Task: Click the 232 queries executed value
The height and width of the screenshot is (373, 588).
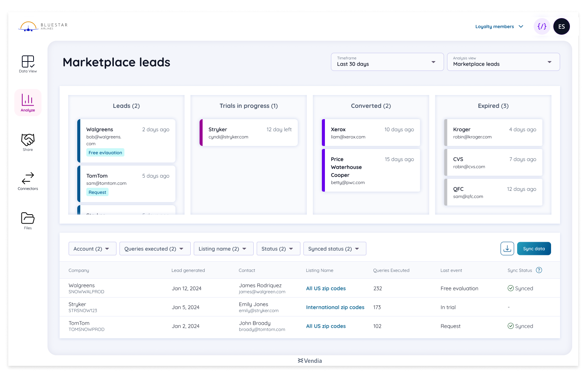Action: click(378, 289)
